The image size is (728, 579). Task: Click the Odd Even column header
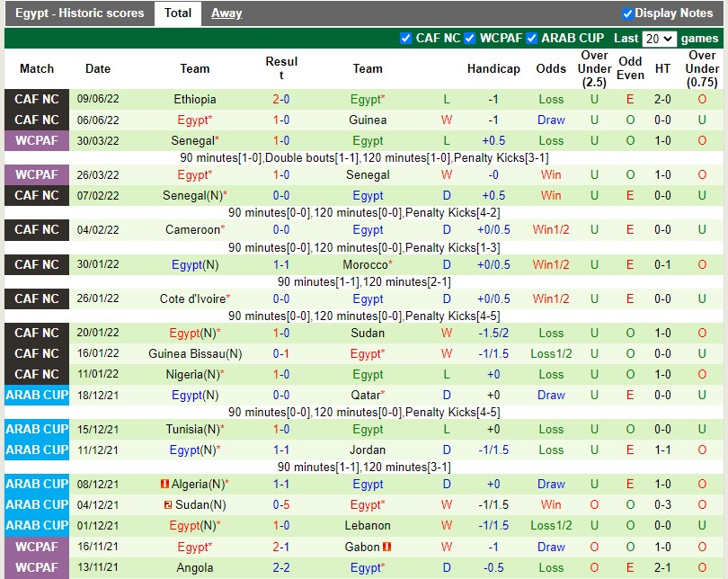tap(630, 68)
